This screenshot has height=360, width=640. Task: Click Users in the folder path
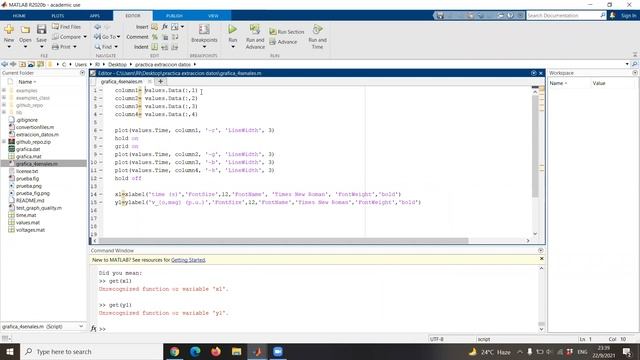[x=80, y=64]
